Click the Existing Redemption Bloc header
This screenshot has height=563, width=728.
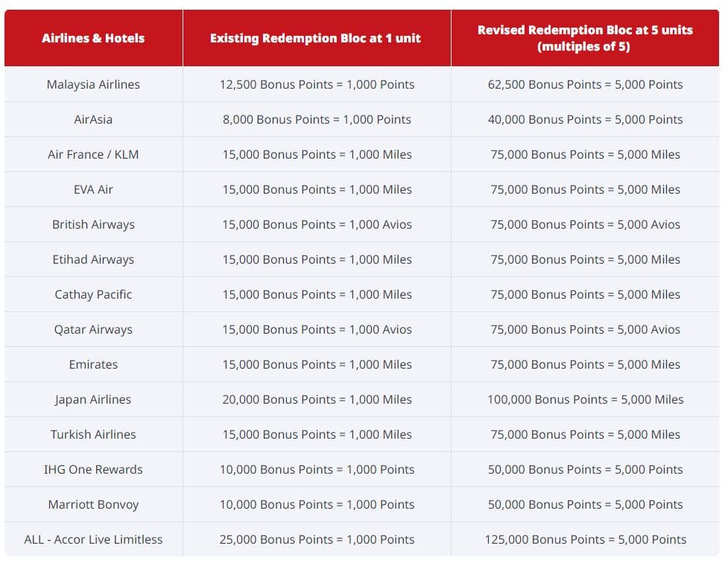coord(317,36)
